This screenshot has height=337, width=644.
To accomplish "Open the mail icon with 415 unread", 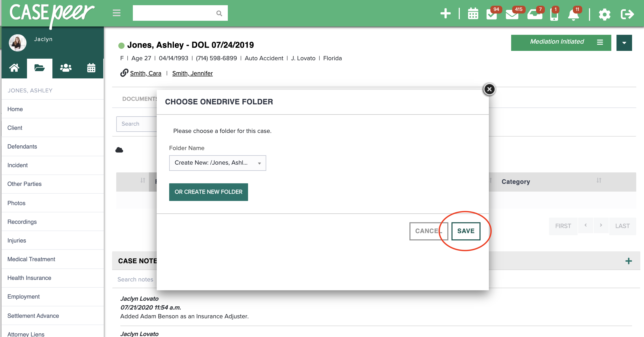I will [512, 14].
